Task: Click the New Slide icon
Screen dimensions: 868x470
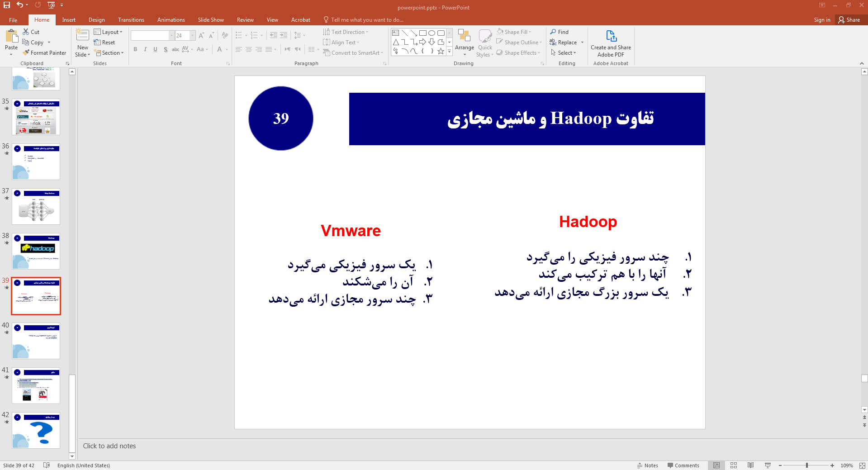Action: (82, 36)
